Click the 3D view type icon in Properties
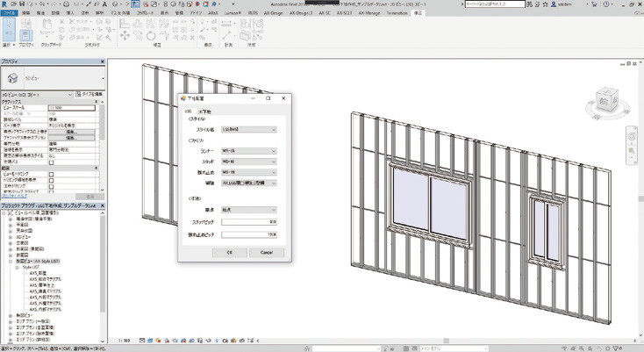Image resolution: width=644 pixels, height=352 pixels. 11,77
